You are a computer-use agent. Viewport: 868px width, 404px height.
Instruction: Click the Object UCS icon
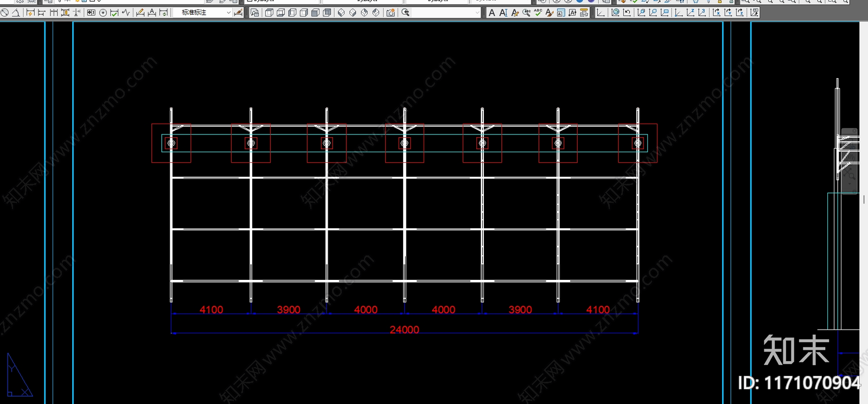pyautogui.click(x=653, y=12)
